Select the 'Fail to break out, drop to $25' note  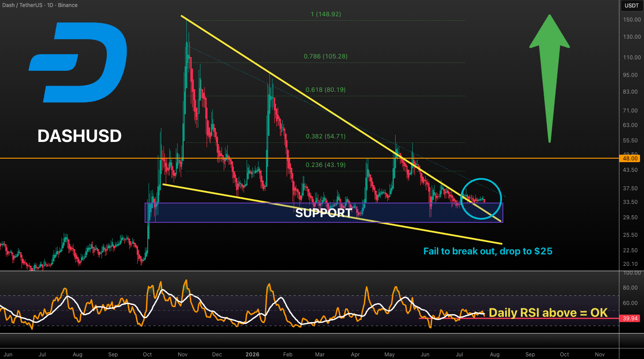coord(488,251)
